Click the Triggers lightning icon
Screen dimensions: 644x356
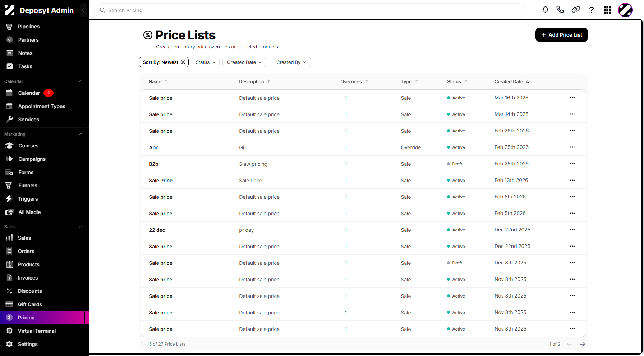tap(9, 199)
